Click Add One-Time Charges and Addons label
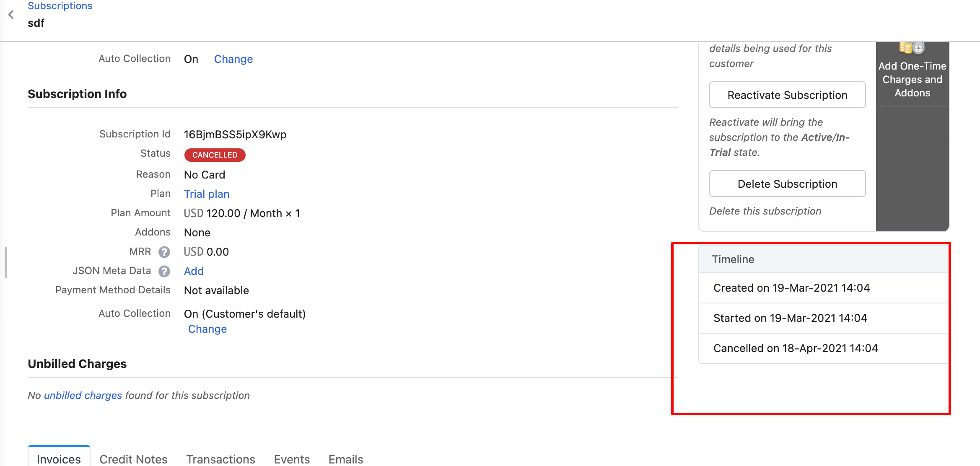 (x=912, y=80)
